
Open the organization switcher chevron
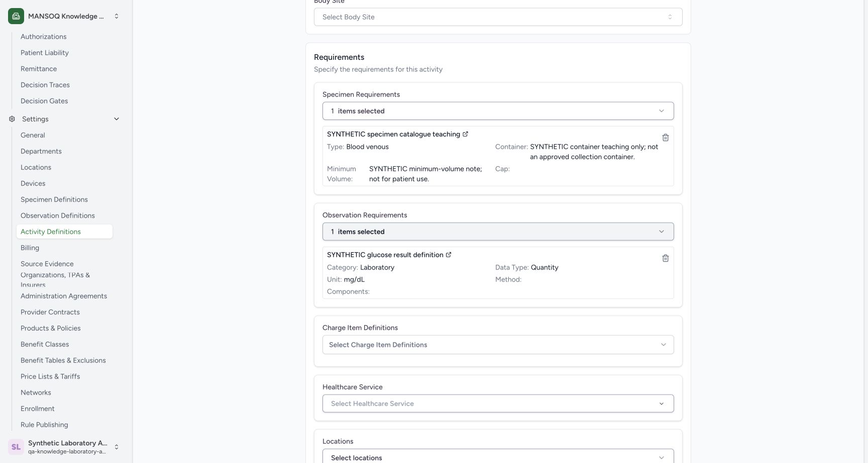click(117, 16)
